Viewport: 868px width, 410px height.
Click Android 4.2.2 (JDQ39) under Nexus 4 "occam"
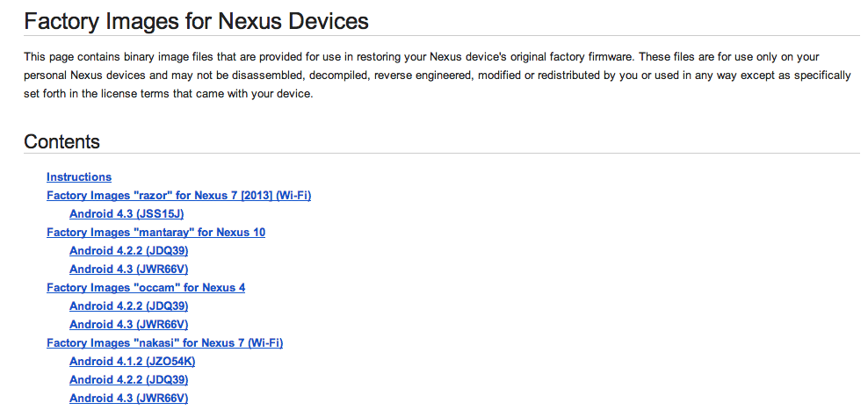coord(128,306)
